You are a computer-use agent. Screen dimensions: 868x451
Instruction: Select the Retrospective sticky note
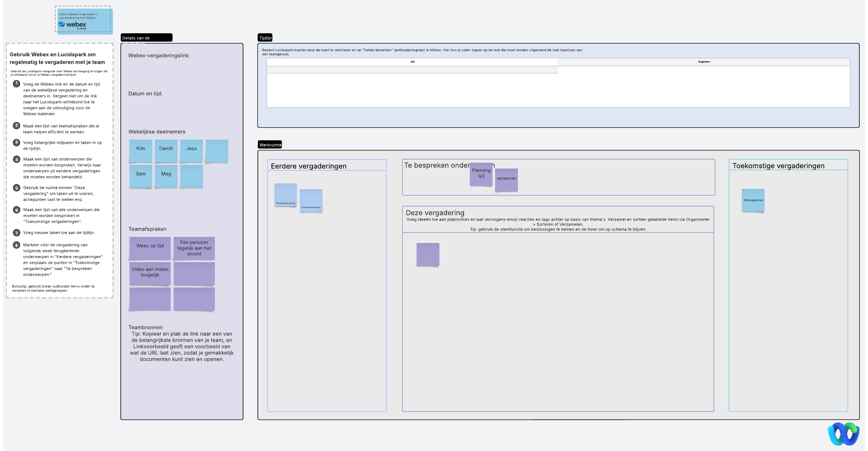(x=753, y=200)
